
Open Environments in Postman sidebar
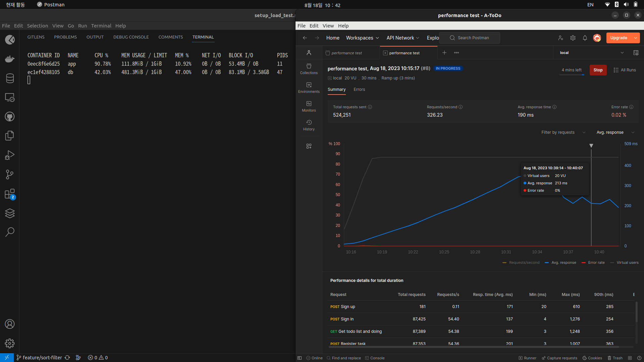(309, 87)
